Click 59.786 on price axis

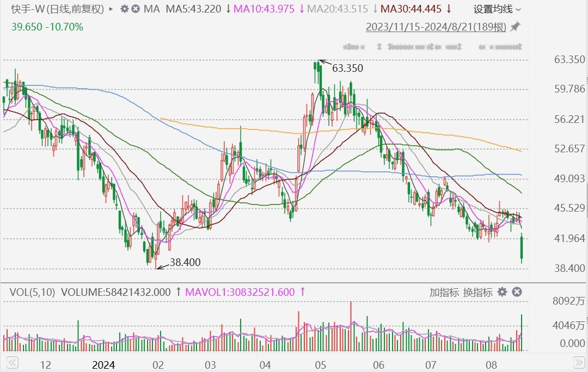tap(569, 89)
